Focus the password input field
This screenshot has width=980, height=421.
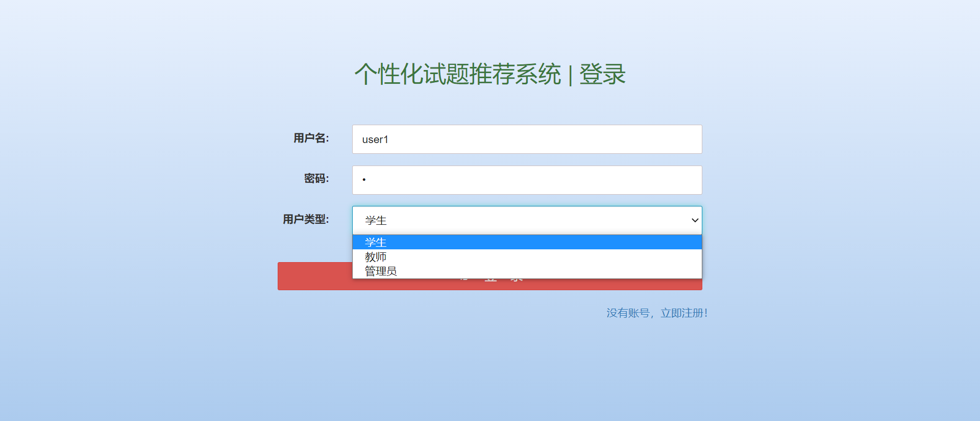[527, 180]
